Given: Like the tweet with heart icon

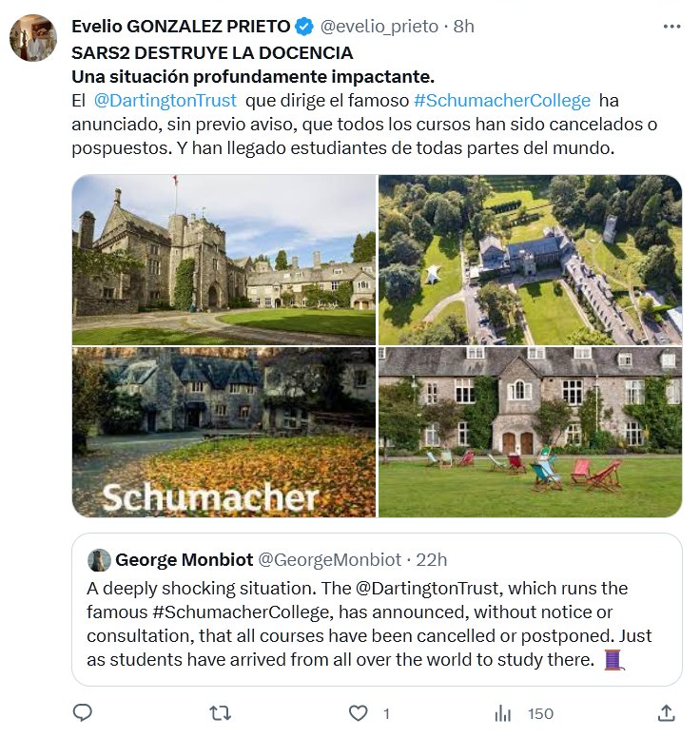Looking at the screenshot, I should tap(359, 712).
